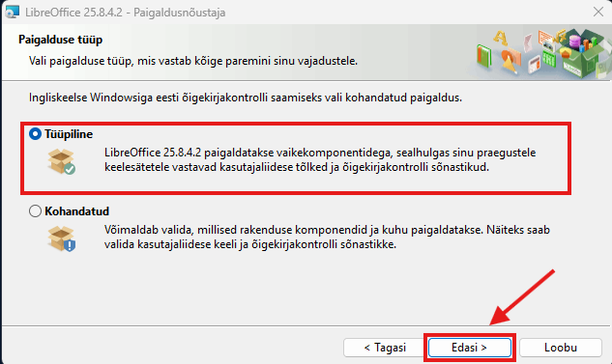612x364 pixels.
Task: Select the Kohandatud installation radio button
Action: click(35, 211)
